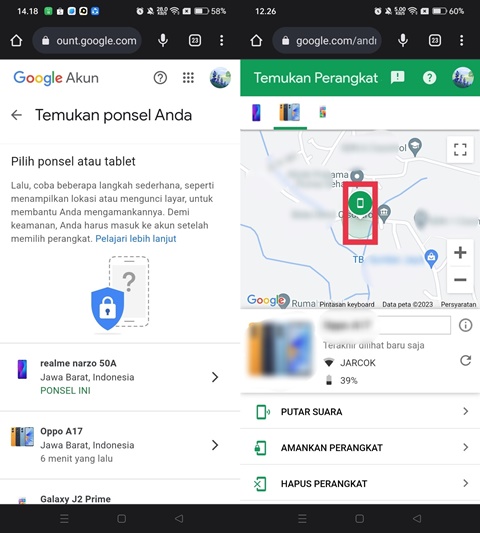Tap profile avatar on Google Akun page
This screenshot has height=533, width=480.
tap(220, 78)
